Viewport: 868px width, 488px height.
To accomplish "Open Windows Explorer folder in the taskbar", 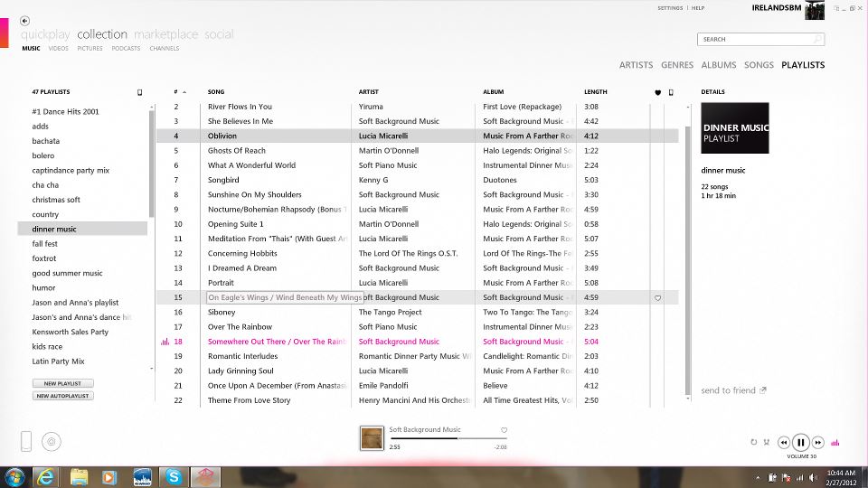I will (x=79, y=477).
